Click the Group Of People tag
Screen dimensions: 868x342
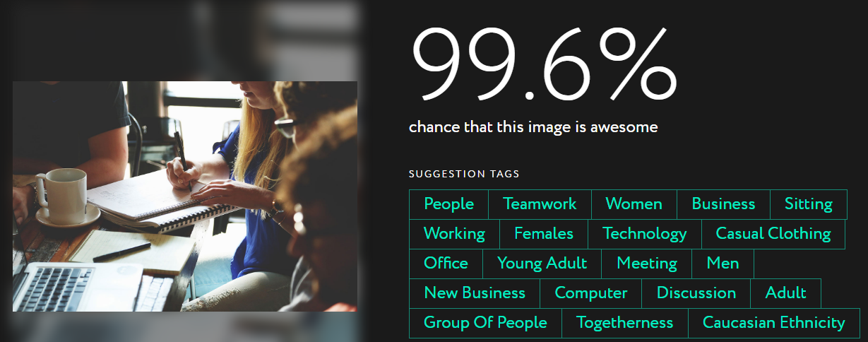[485, 323]
